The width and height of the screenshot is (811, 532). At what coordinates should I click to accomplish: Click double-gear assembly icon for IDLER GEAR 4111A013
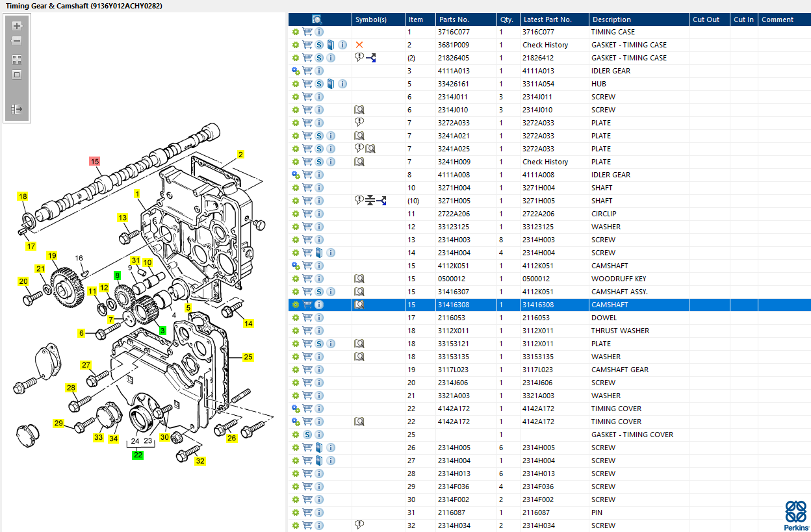[x=296, y=71]
